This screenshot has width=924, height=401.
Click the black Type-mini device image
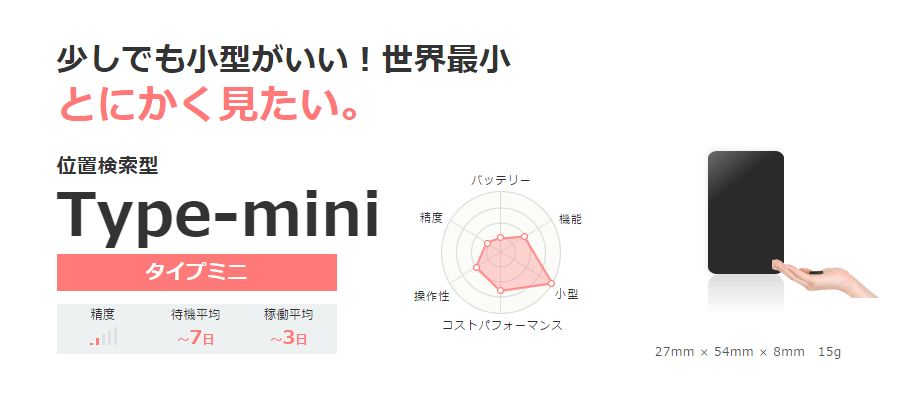745,212
